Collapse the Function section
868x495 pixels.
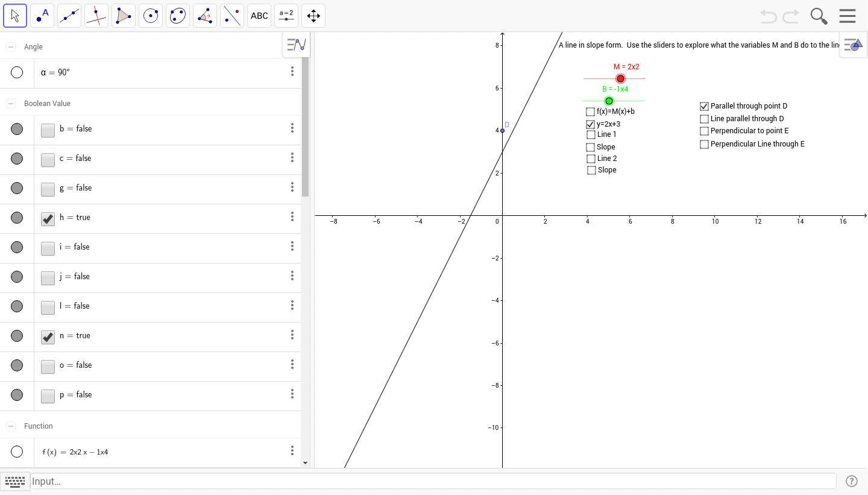coord(11,426)
